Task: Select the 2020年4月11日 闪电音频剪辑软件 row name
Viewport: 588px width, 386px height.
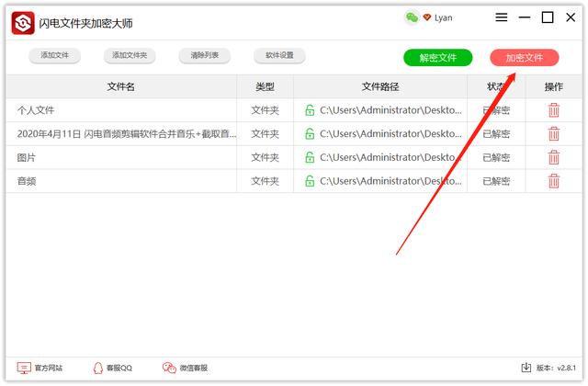Action: (127, 134)
